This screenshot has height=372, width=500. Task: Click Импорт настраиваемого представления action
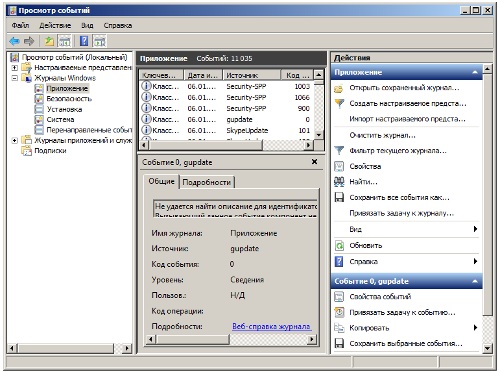click(x=407, y=119)
